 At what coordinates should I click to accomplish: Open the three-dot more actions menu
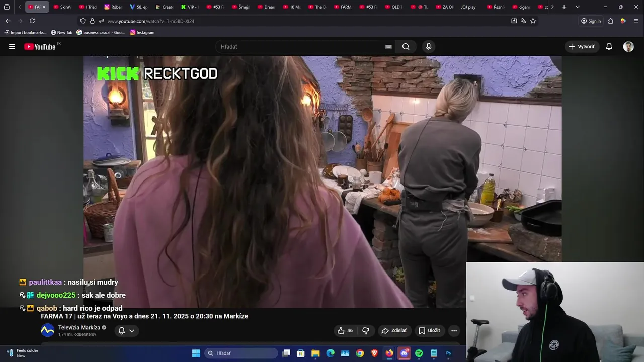[454, 330]
